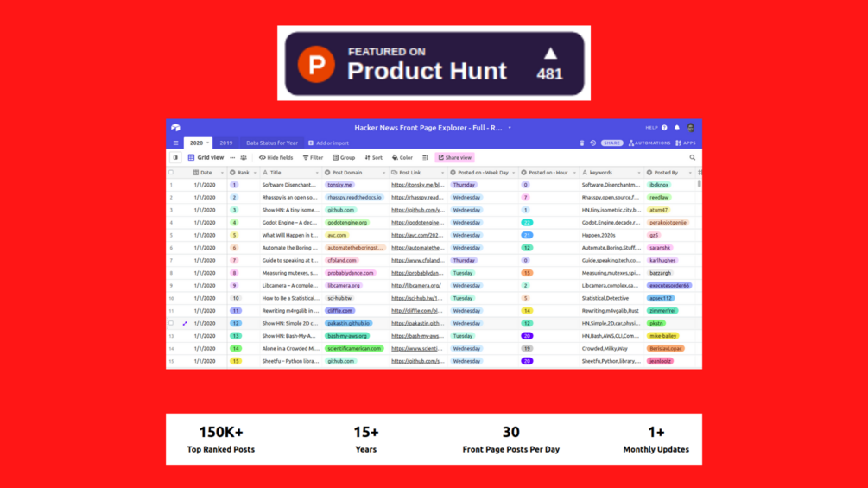Open the Post Link column dropdown arrow
This screenshot has height=488, width=868.
tap(442, 174)
